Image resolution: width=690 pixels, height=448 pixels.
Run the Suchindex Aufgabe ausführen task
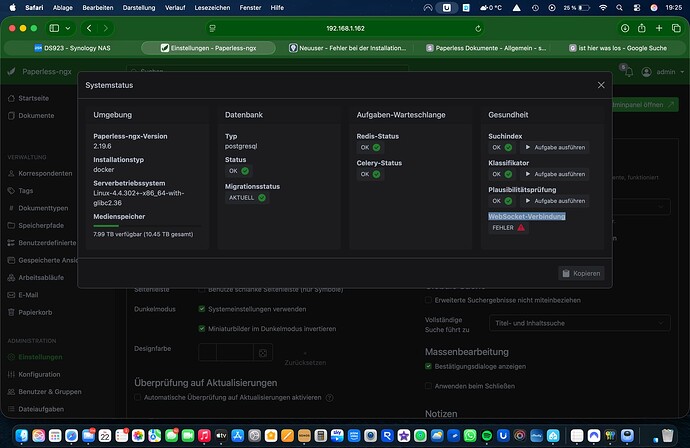coord(555,147)
